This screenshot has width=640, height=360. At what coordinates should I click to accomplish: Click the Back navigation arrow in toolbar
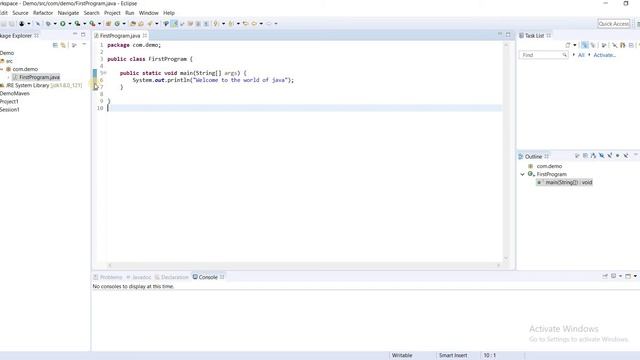[254, 24]
